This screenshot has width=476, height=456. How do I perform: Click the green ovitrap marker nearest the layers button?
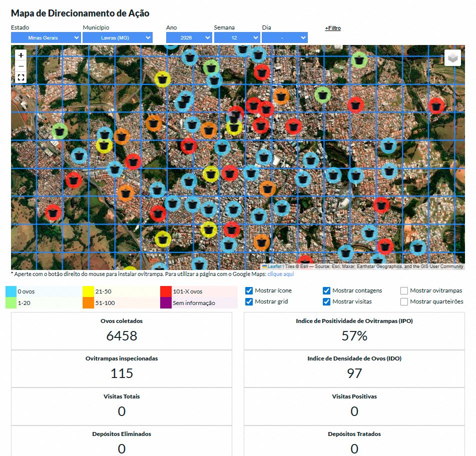pyautogui.click(x=359, y=60)
